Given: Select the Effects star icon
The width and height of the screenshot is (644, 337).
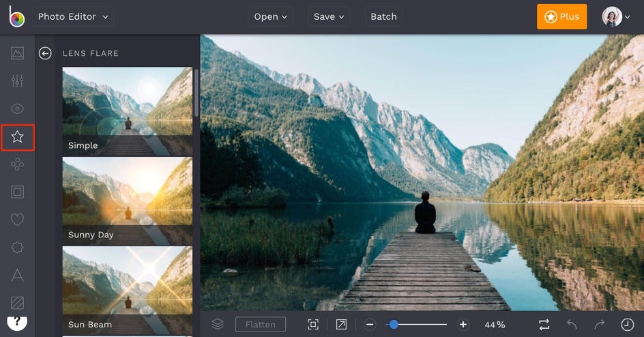Looking at the screenshot, I should [17, 136].
